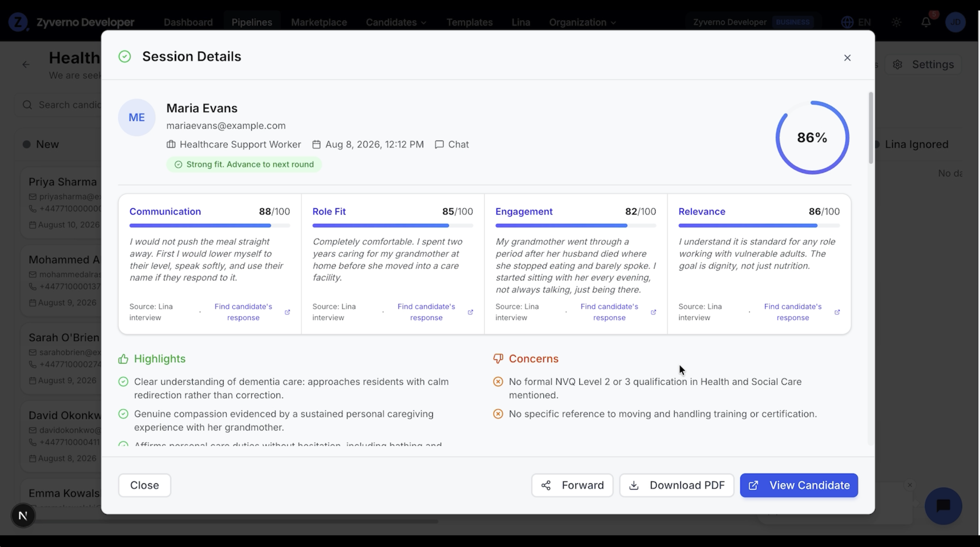Click the Forward button
The height and width of the screenshot is (547, 980).
(x=572, y=485)
